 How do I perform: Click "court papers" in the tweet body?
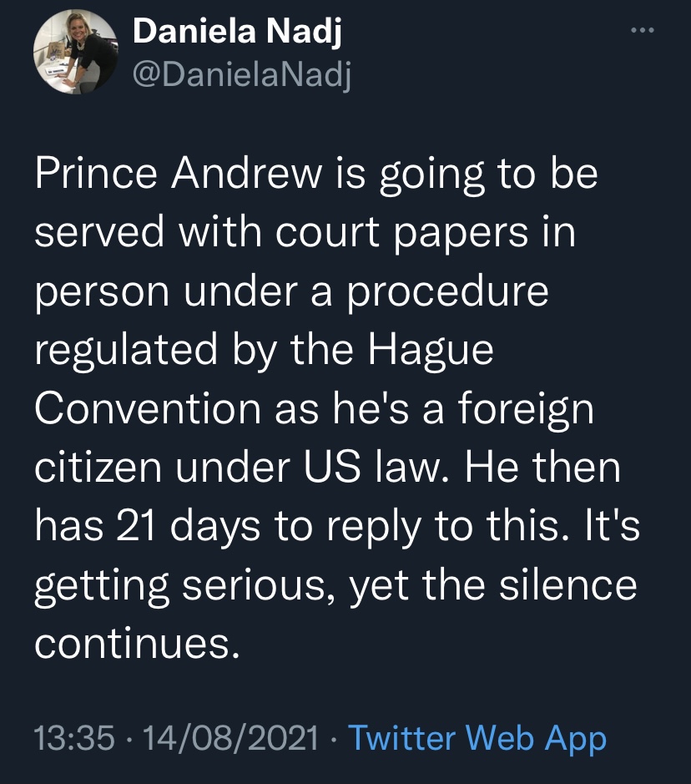click(401, 233)
